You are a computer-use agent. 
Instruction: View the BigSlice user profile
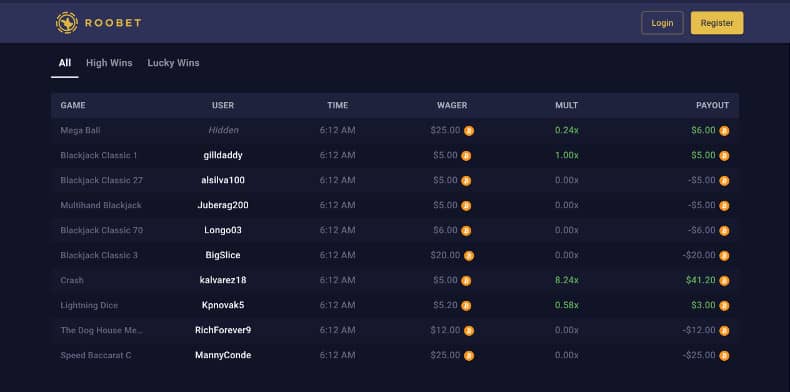pos(223,255)
